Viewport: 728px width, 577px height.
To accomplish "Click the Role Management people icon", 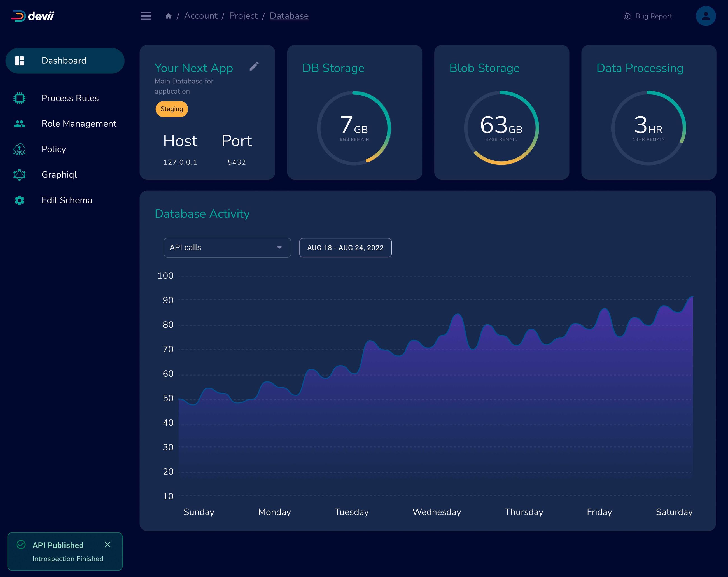I will [19, 124].
